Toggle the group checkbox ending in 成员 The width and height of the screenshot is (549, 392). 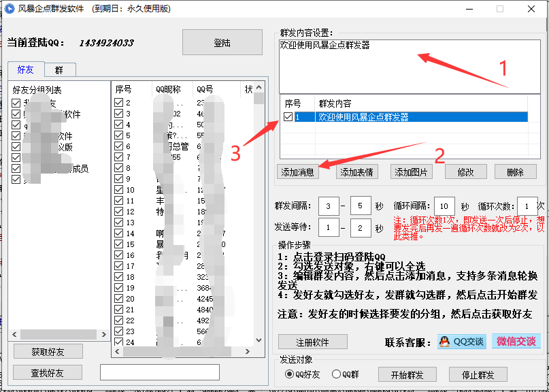(16, 169)
